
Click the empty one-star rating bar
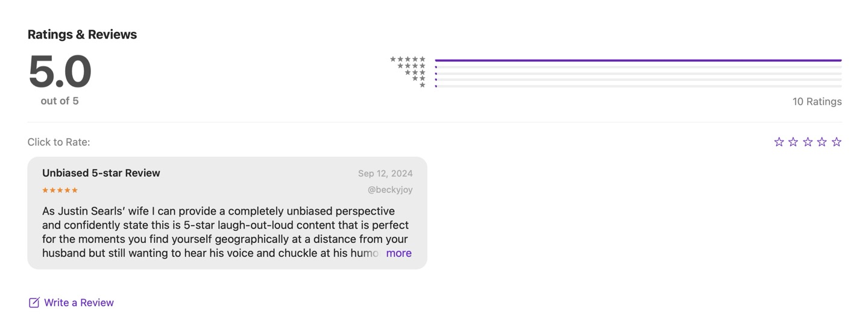[x=638, y=86]
